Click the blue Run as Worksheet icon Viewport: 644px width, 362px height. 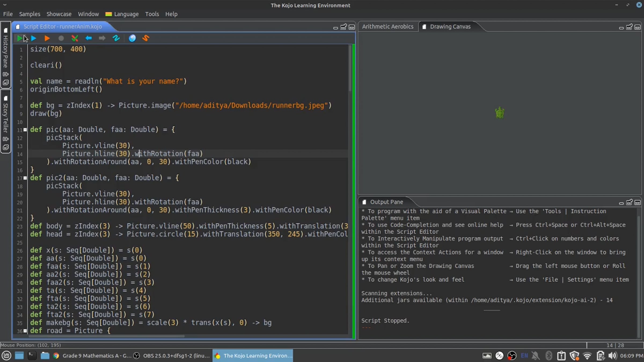(x=34, y=38)
